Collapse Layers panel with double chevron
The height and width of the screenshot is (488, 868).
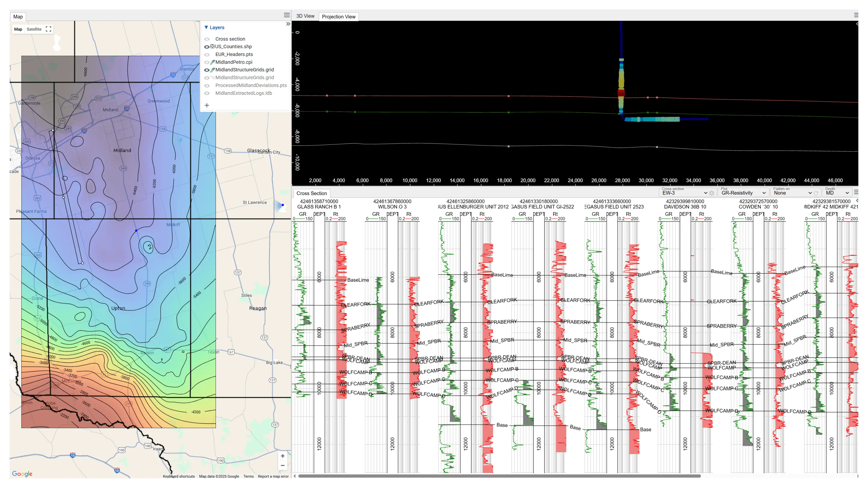[288, 24]
